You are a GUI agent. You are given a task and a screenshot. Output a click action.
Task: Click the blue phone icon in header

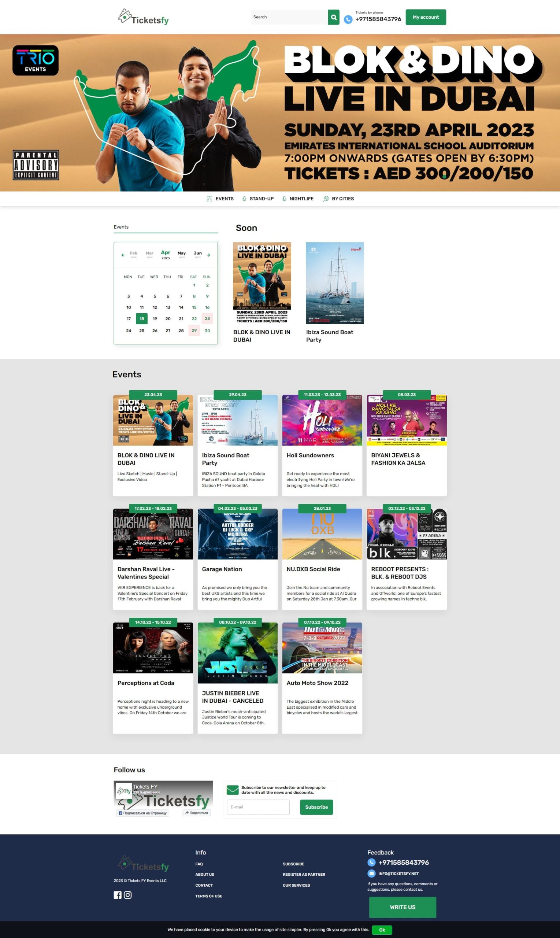pos(348,19)
